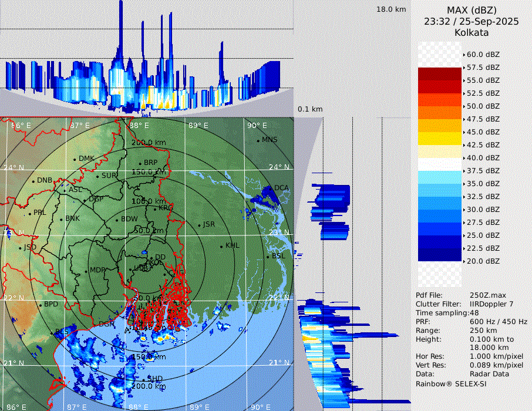
Task: Click the BPD station dot
Action: [41, 305]
